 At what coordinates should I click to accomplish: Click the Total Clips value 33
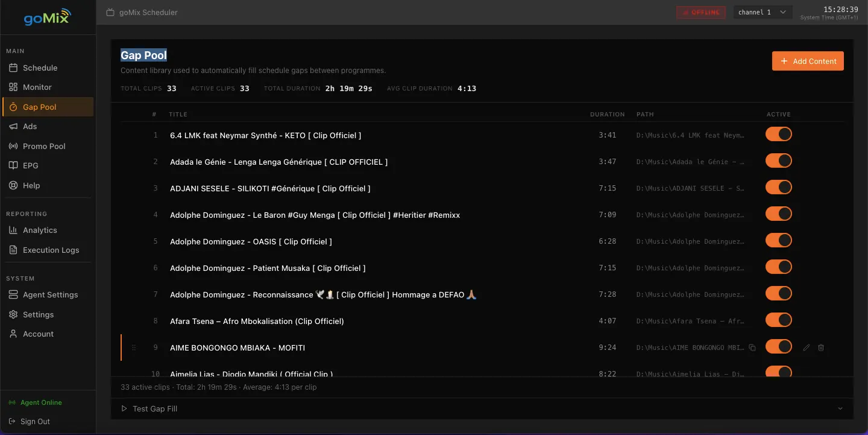(172, 89)
